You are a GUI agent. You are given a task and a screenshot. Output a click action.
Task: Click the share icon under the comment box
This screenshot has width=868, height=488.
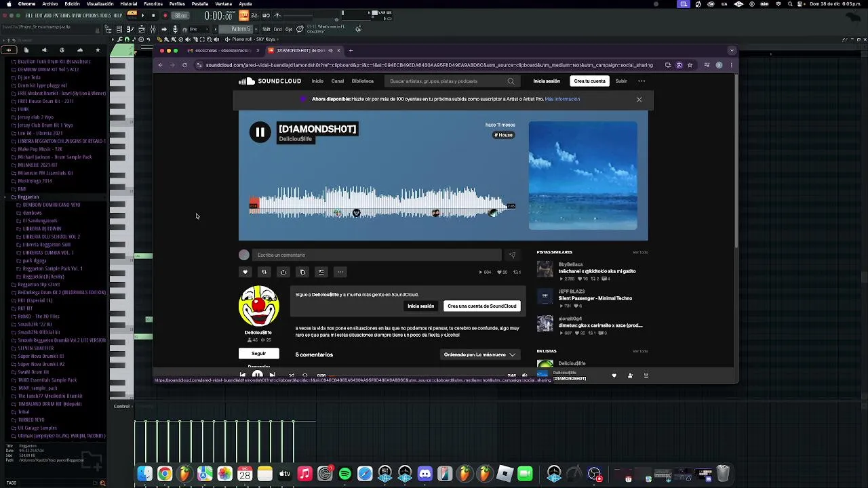(x=283, y=272)
